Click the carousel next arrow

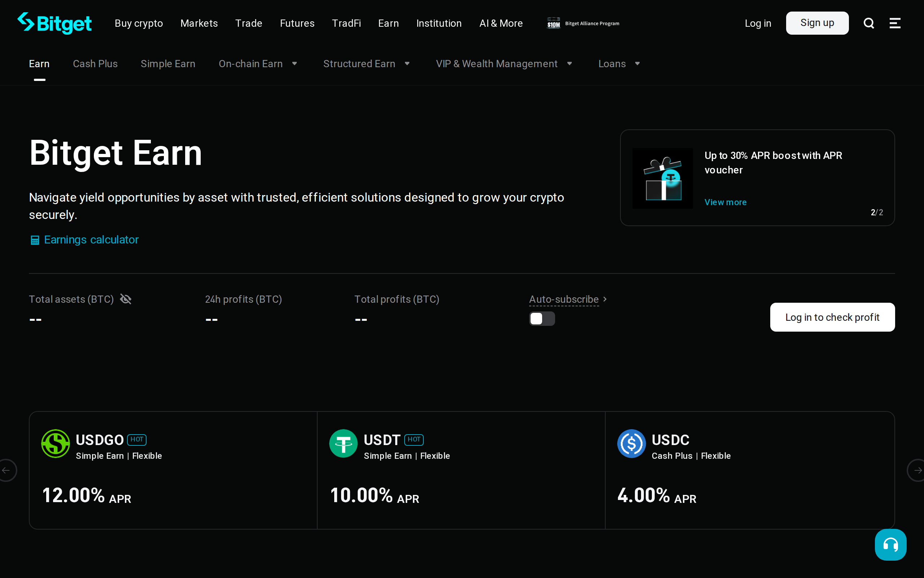coord(917,470)
